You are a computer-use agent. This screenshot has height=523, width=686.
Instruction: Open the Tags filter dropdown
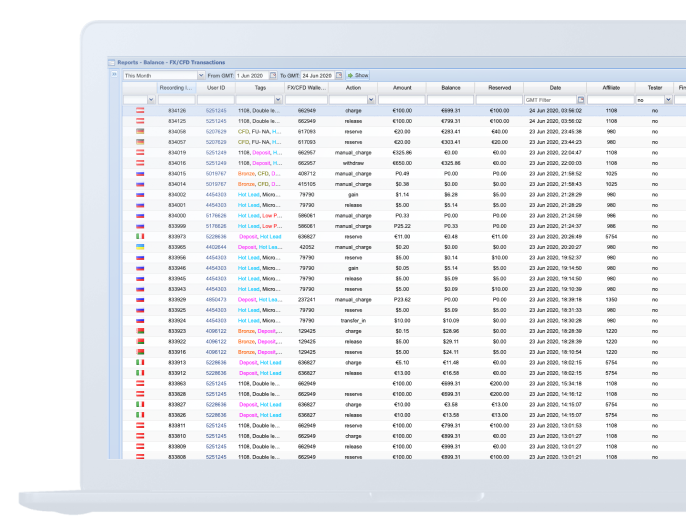pos(278,100)
